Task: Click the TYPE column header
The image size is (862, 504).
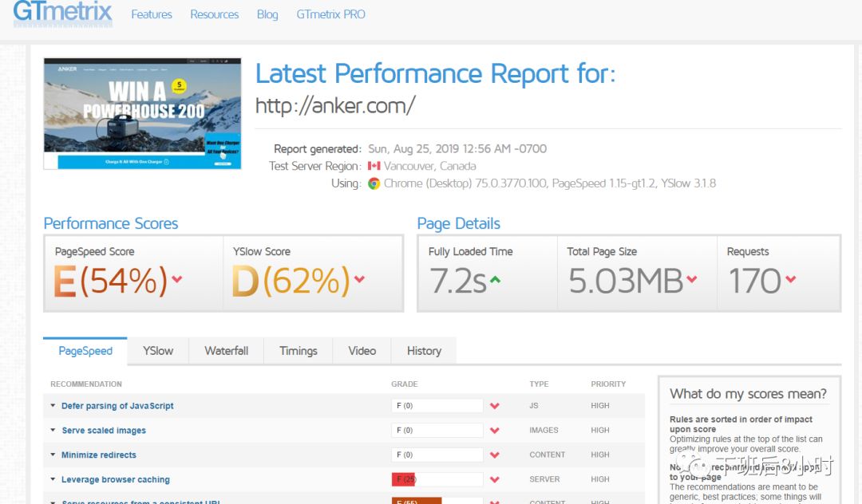Action: (x=539, y=384)
